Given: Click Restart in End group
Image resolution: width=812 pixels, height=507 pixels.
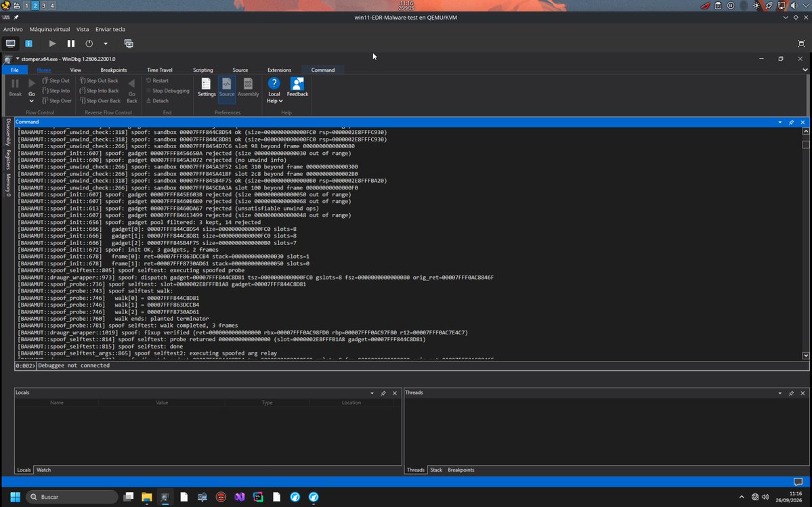Looking at the screenshot, I should (x=157, y=81).
